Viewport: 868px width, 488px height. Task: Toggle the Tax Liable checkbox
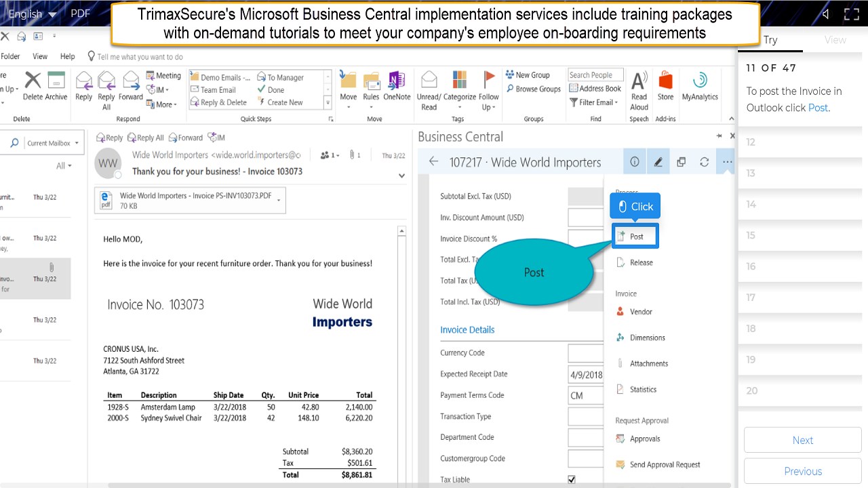point(572,479)
